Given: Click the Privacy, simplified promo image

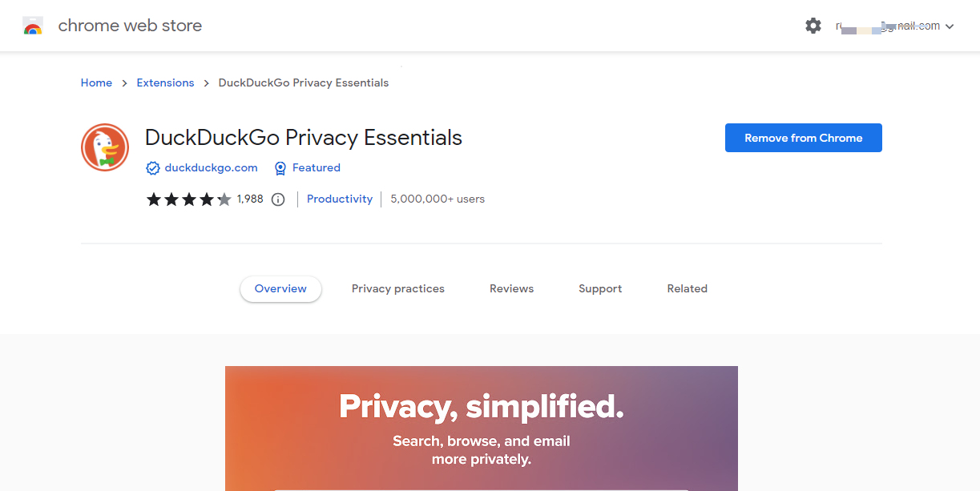Looking at the screenshot, I should (x=482, y=429).
